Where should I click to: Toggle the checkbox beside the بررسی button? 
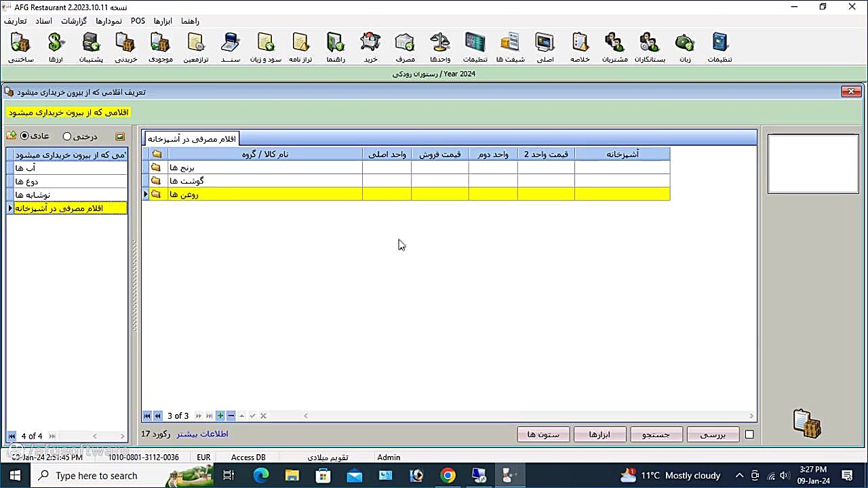749,434
